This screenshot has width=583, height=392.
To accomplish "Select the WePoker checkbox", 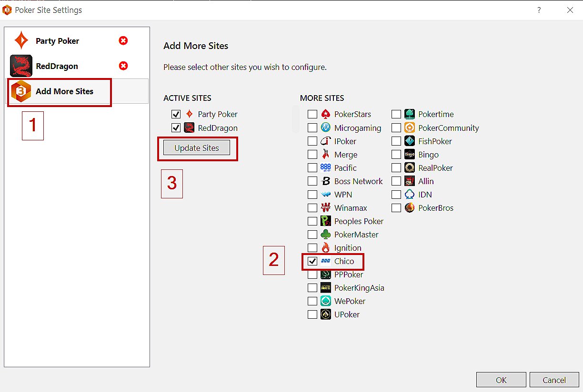I will [312, 301].
